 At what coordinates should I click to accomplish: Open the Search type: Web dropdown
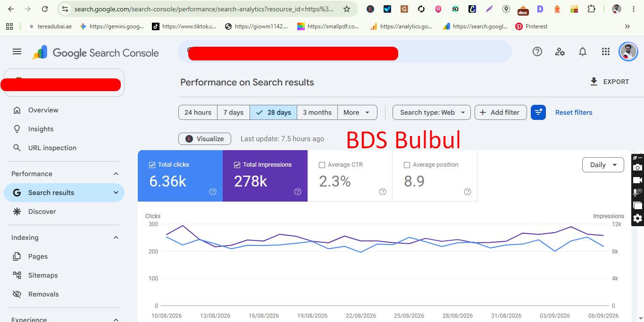(x=432, y=112)
